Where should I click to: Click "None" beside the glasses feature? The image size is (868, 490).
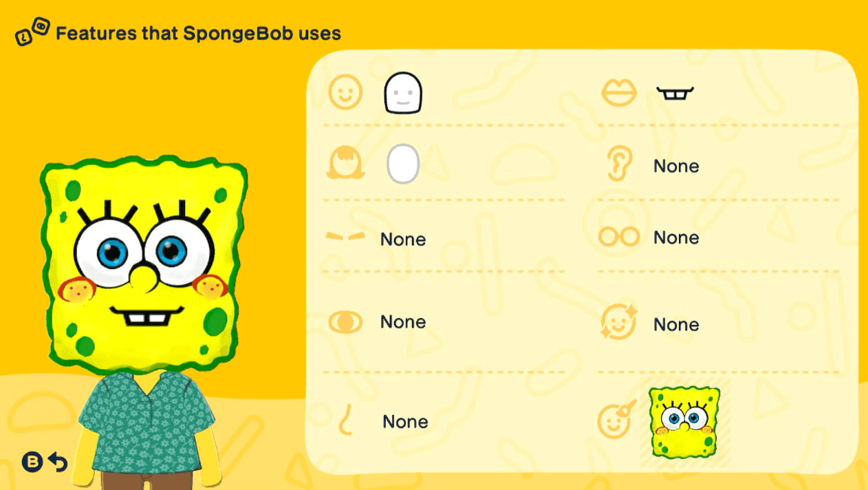click(x=676, y=237)
